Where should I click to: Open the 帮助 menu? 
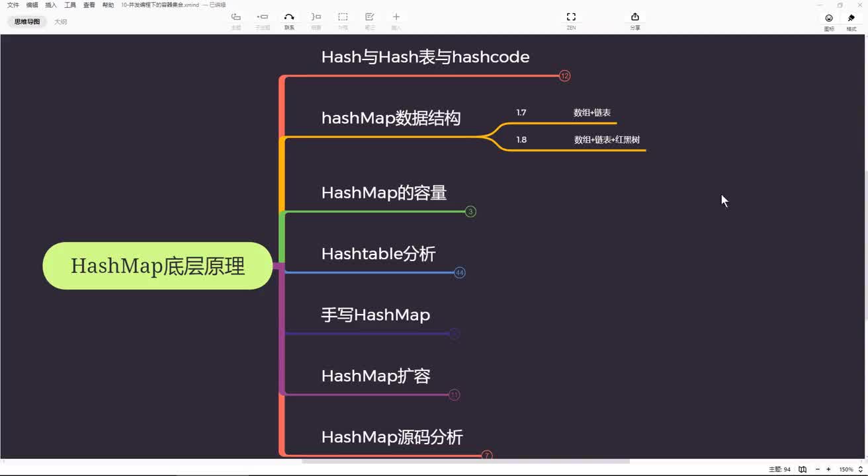tap(108, 5)
